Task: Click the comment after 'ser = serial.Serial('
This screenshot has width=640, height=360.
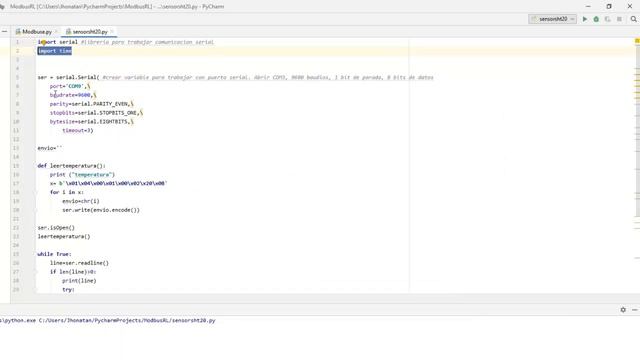Action: (268, 77)
